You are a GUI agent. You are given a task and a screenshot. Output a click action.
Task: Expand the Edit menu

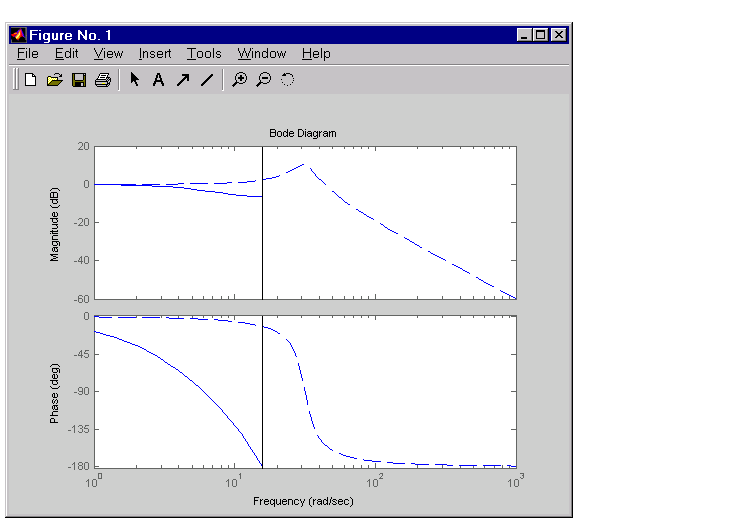[x=67, y=54]
